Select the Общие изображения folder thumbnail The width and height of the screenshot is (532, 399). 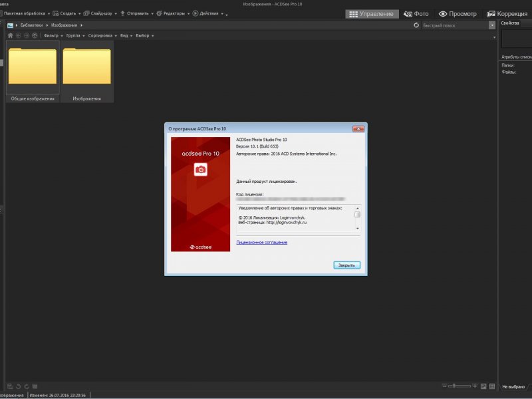click(x=33, y=71)
